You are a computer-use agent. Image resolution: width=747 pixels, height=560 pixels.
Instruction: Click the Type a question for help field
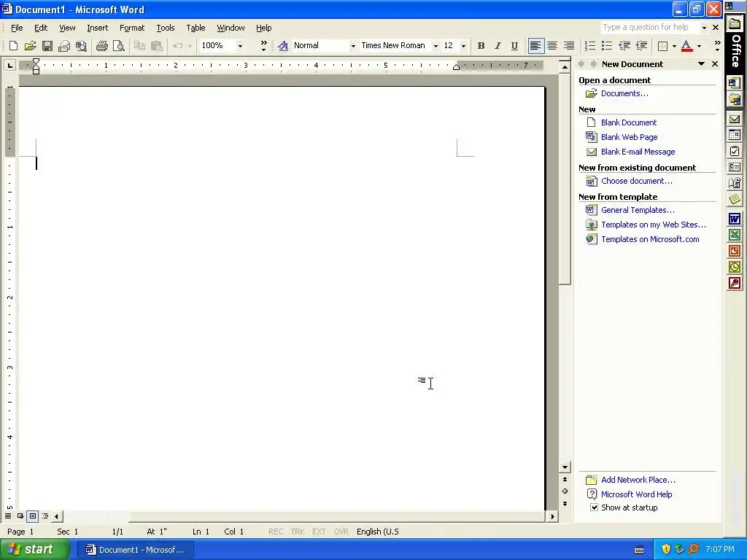click(x=650, y=28)
